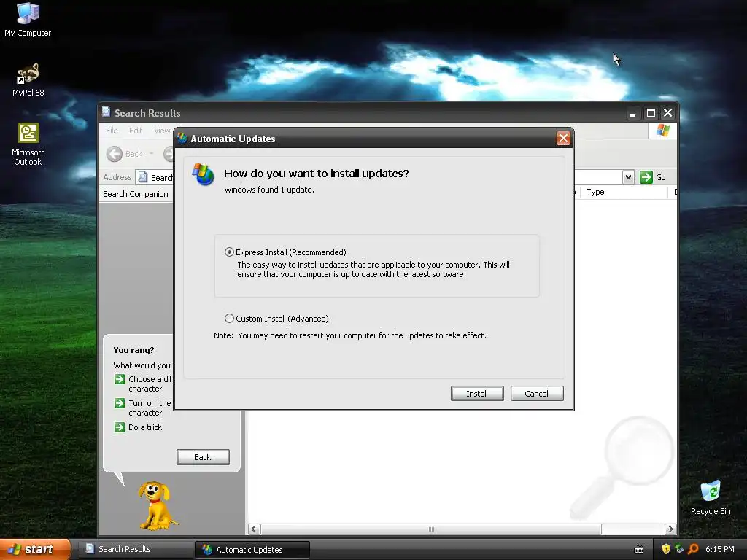Switch to Search Results taskbar button
The image size is (747, 560).
pyautogui.click(x=135, y=549)
